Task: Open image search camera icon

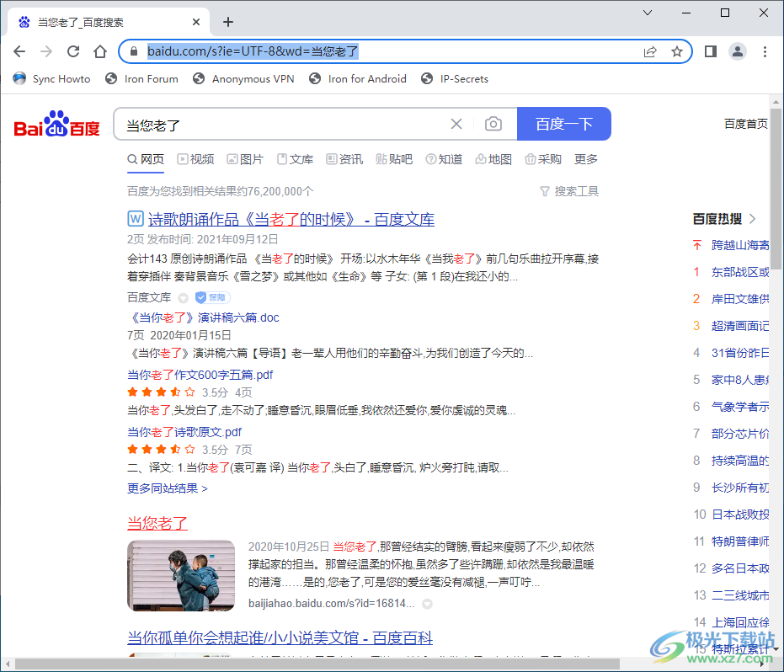Action: [x=493, y=124]
